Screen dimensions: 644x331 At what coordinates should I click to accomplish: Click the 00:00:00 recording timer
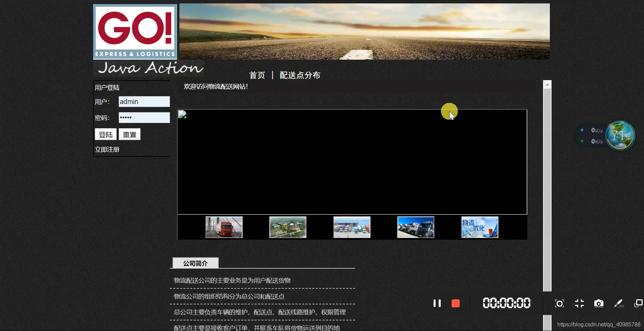[507, 303]
